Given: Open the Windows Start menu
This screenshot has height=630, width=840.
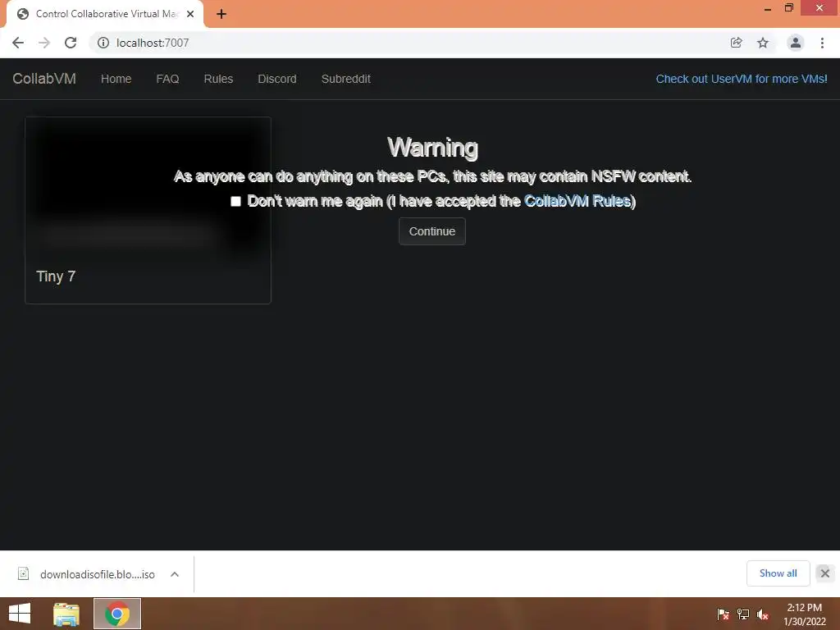Looking at the screenshot, I should (20, 614).
